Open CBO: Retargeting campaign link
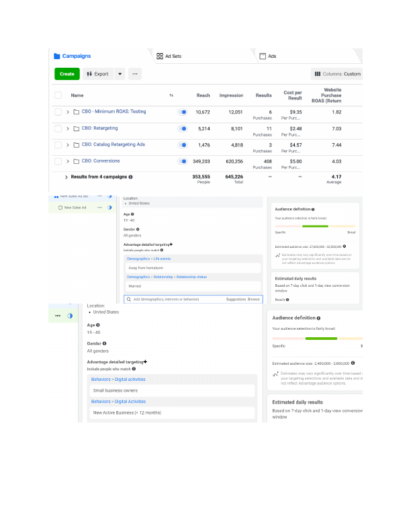 pyautogui.click(x=99, y=128)
